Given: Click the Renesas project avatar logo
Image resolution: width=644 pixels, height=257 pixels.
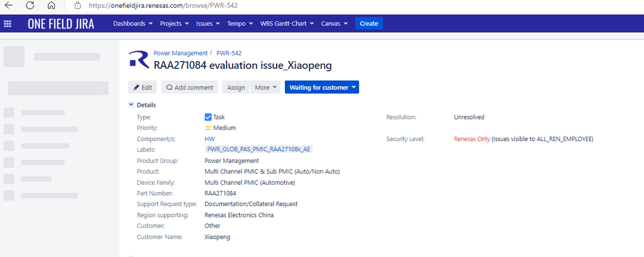Looking at the screenshot, I should click(139, 59).
